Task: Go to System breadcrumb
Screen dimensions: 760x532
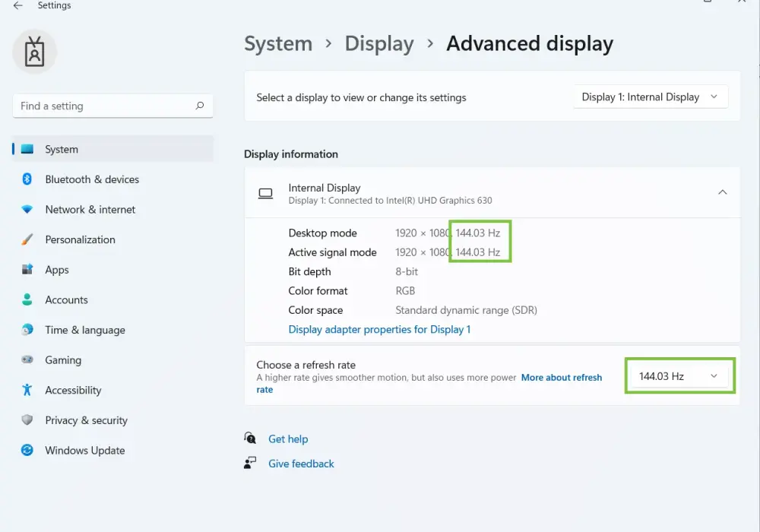Action: coord(278,43)
